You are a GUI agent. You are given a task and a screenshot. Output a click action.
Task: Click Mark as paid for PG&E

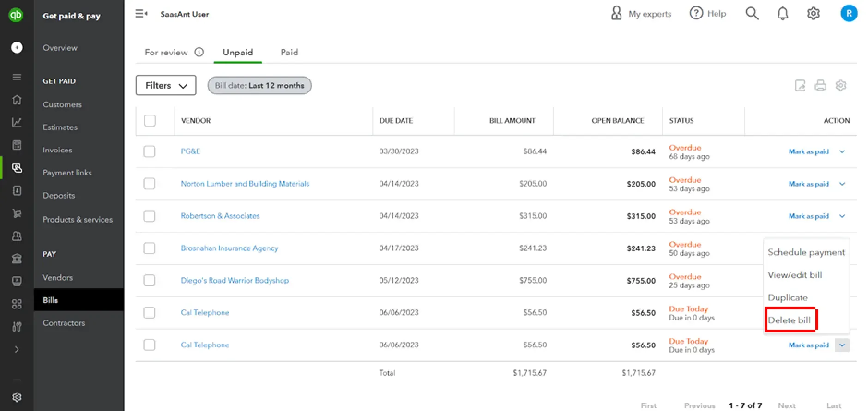[x=808, y=151]
